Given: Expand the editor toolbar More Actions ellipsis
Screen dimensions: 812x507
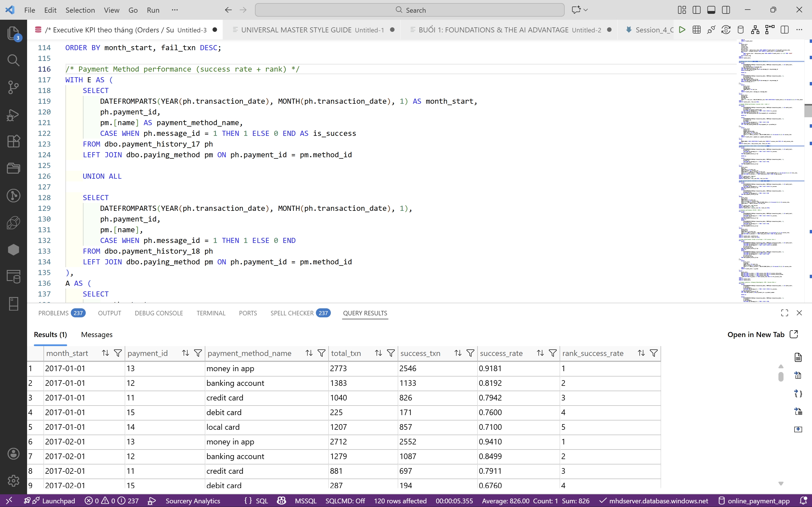Looking at the screenshot, I should pos(799,30).
